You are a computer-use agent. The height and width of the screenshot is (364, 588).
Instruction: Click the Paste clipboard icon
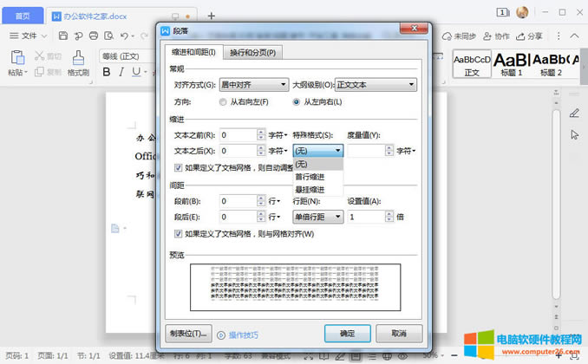pos(17,58)
